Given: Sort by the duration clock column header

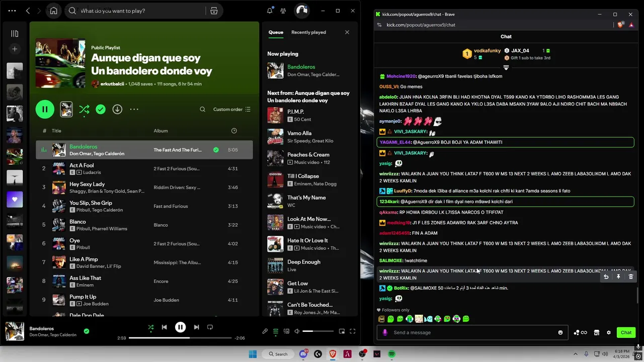Looking at the screenshot, I should (x=234, y=131).
